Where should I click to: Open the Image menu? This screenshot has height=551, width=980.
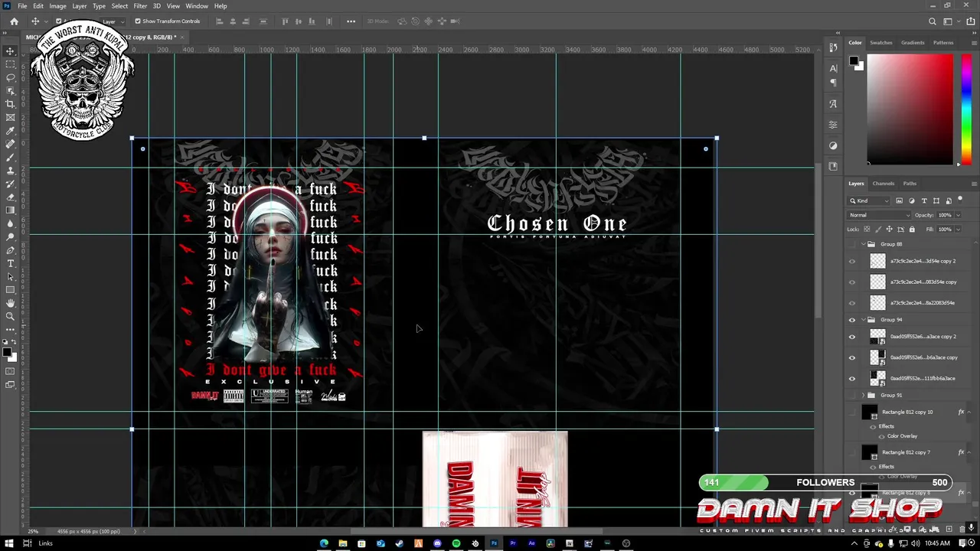pos(58,6)
